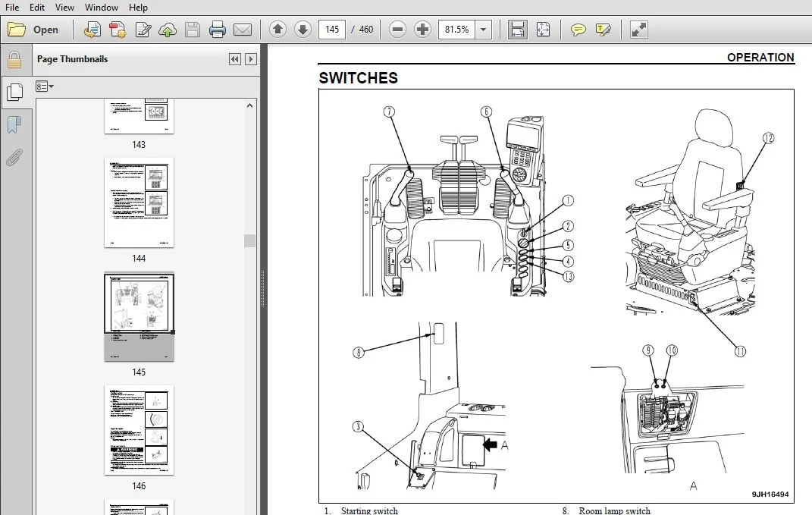Screen dimensions: 812x515
Task: Click the page number field showing 145
Action: 332,30
